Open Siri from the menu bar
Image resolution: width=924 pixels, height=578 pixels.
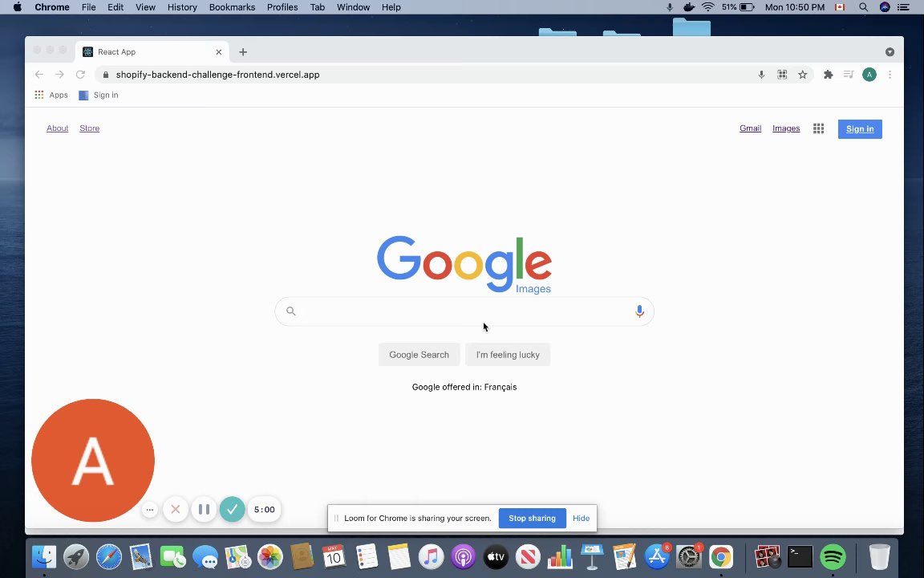tap(885, 7)
